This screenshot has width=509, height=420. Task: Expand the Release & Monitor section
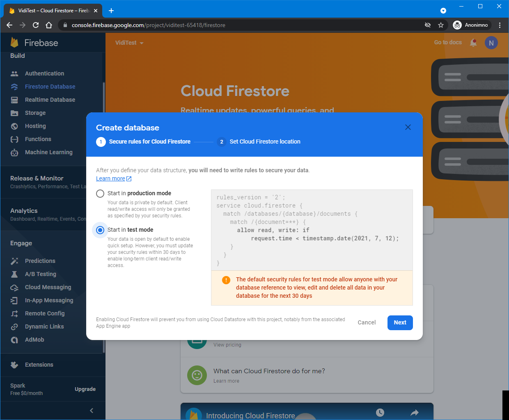click(x=48, y=182)
